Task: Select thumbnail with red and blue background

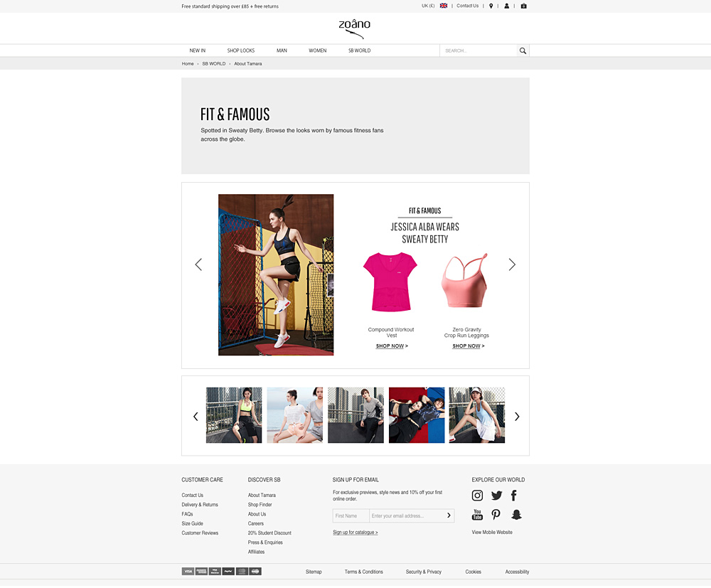Action: (417, 415)
